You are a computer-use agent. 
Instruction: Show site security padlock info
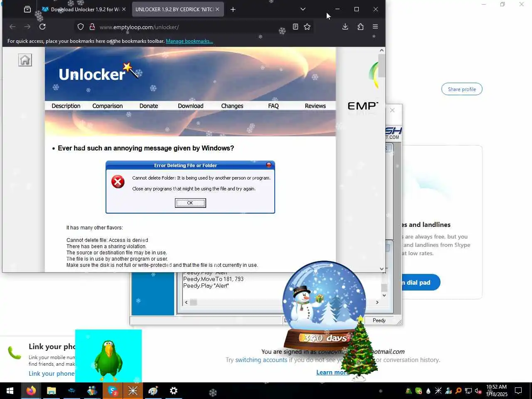point(92,27)
